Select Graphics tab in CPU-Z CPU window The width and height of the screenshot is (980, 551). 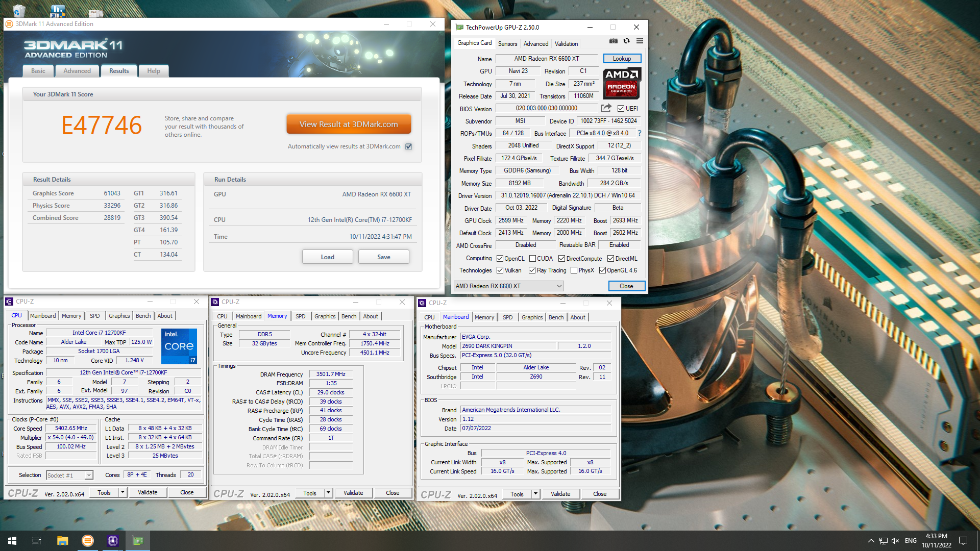(119, 316)
